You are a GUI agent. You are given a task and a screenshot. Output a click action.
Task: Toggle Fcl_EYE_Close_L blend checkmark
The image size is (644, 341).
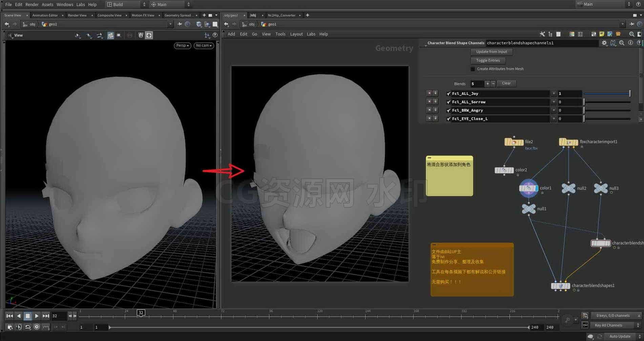point(449,119)
